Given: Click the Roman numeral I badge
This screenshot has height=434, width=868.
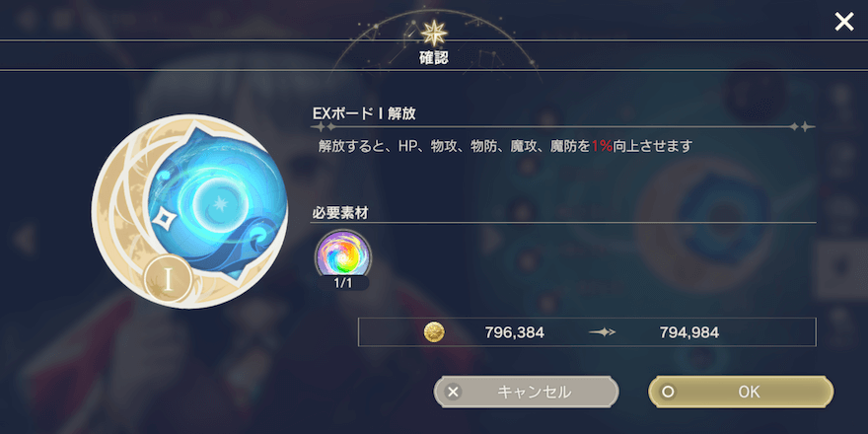Looking at the screenshot, I should pos(169,281).
